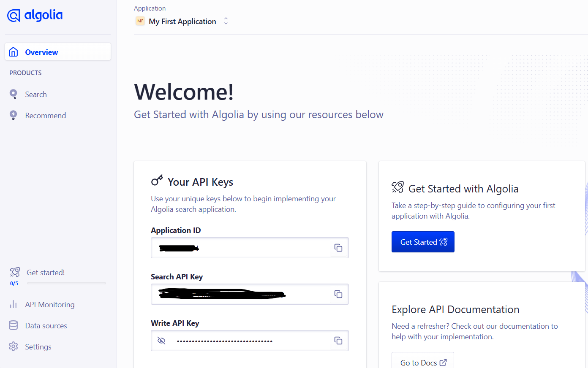588x368 pixels.
Task: Click the MF application avatar badge
Action: 140,21
